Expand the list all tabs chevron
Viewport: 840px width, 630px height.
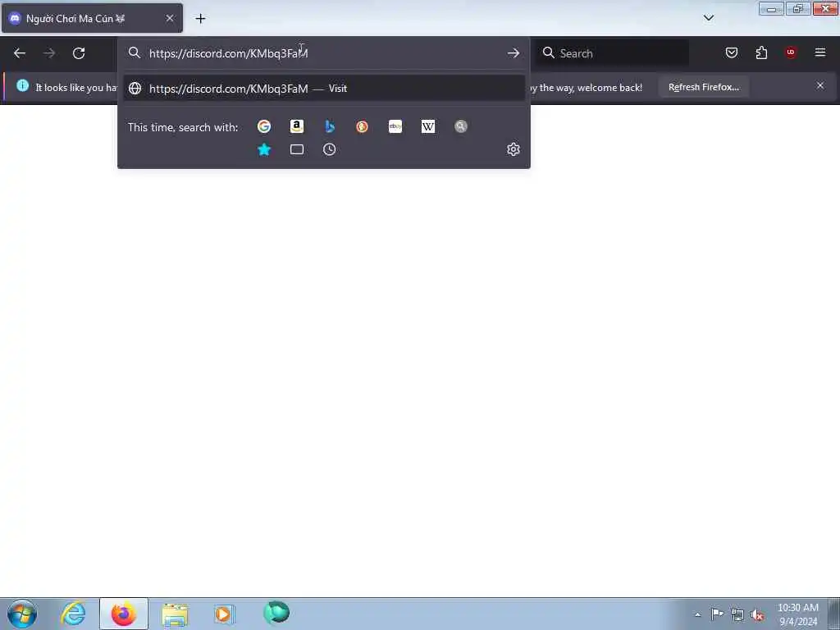pos(708,18)
